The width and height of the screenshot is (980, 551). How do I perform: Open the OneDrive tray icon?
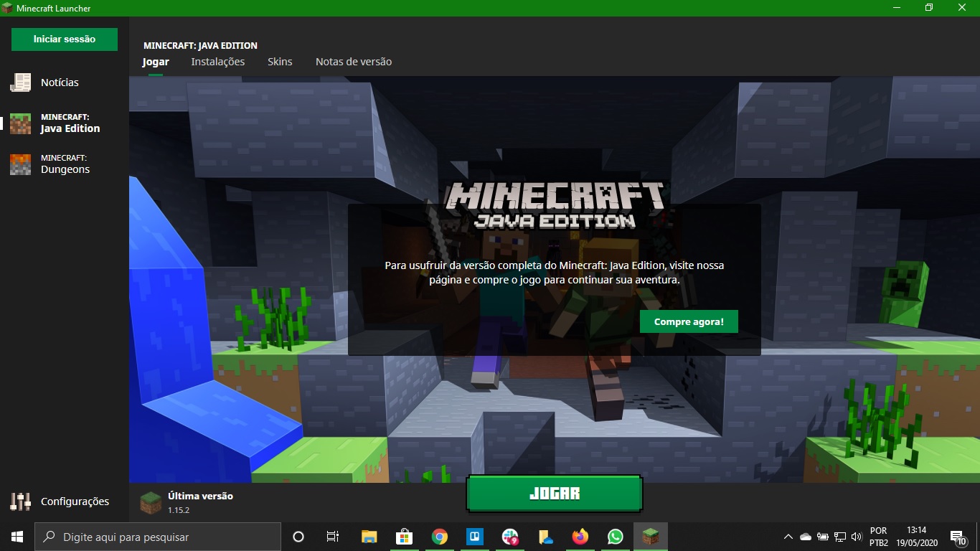pos(805,537)
